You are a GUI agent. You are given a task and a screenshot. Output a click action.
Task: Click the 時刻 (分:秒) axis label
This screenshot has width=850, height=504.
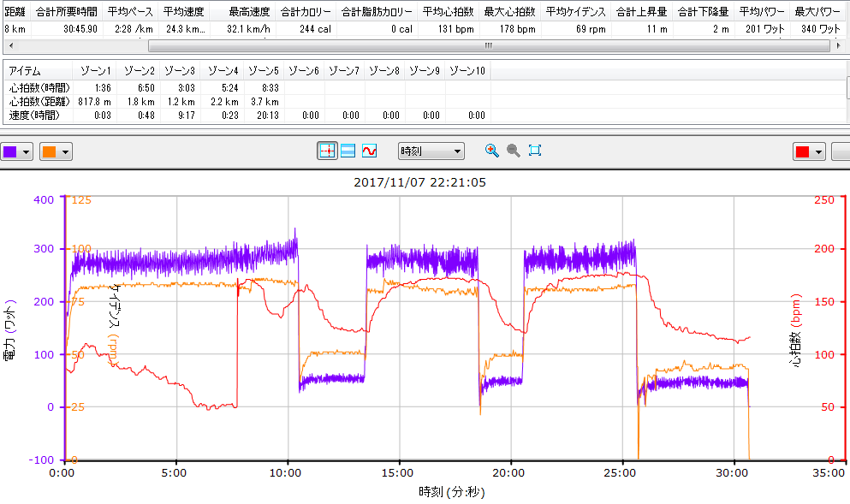tap(452, 491)
